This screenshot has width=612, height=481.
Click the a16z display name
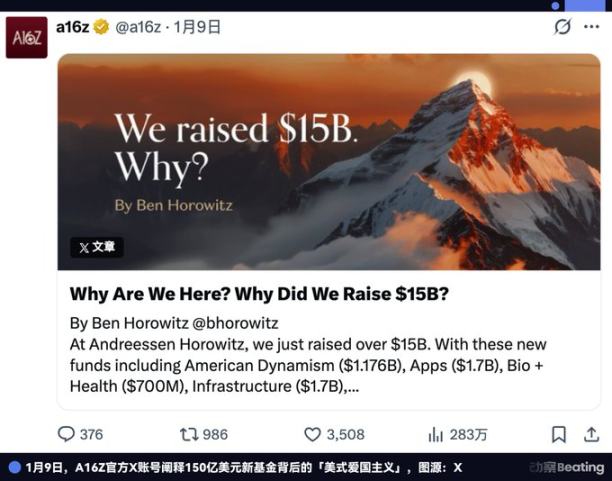73,27
